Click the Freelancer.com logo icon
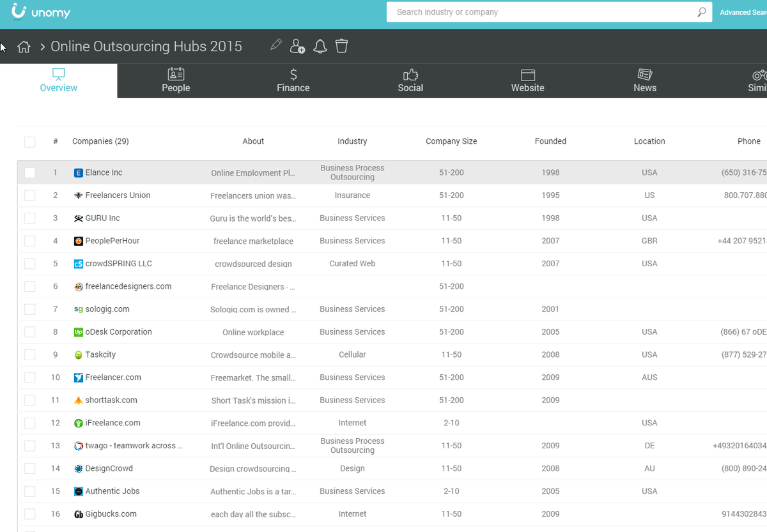Image resolution: width=767 pixels, height=532 pixels. pyautogui.click(x=79, y=377)
